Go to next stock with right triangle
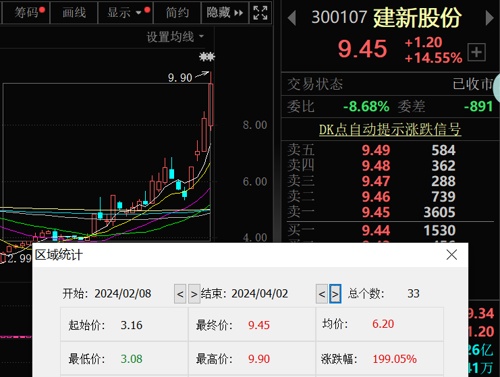500x377 pixels. [x=489, y=18]
